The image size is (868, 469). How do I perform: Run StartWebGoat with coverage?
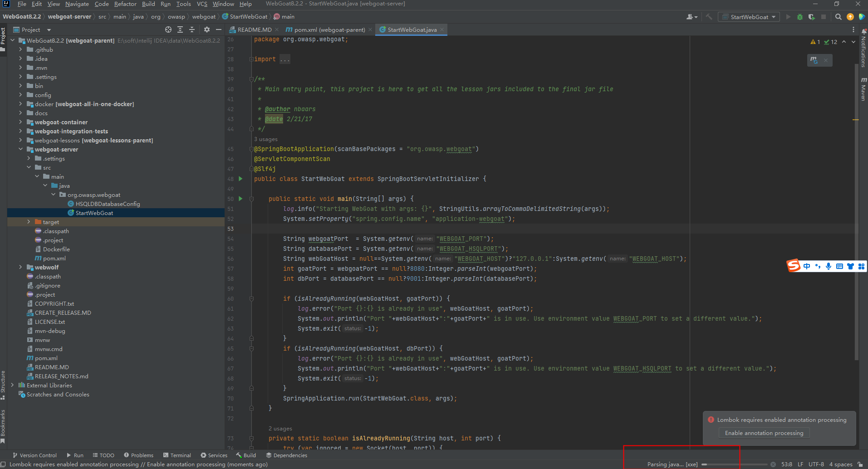click(812, 17)
